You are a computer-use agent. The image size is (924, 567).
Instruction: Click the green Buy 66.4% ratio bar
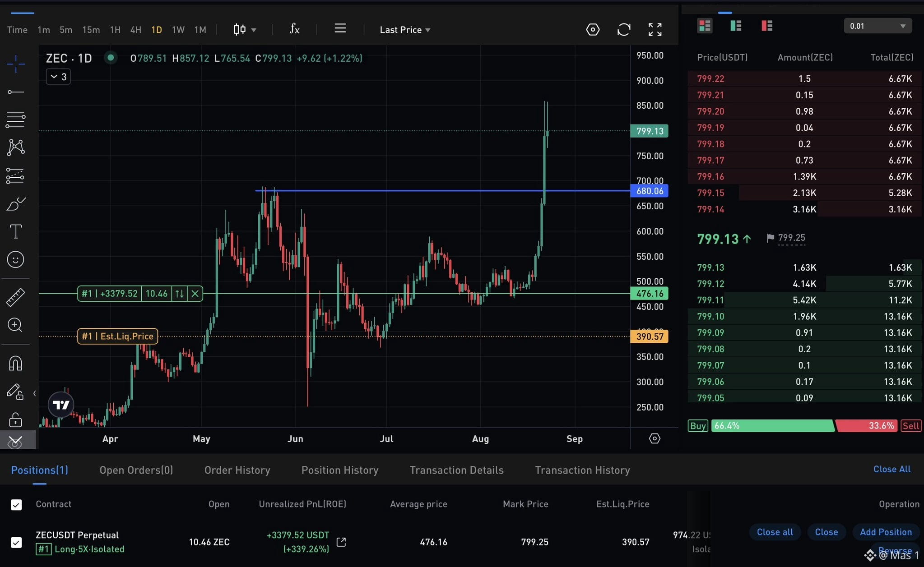pos(772,425)
